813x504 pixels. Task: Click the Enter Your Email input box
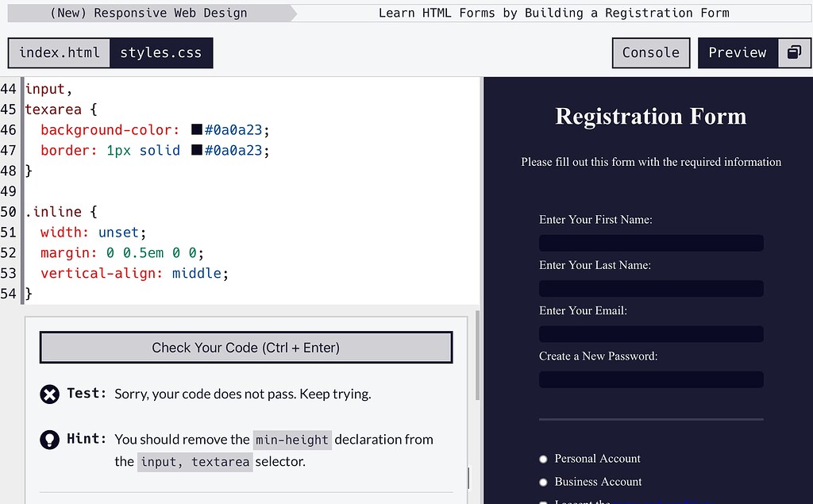(x=650, y=333)
